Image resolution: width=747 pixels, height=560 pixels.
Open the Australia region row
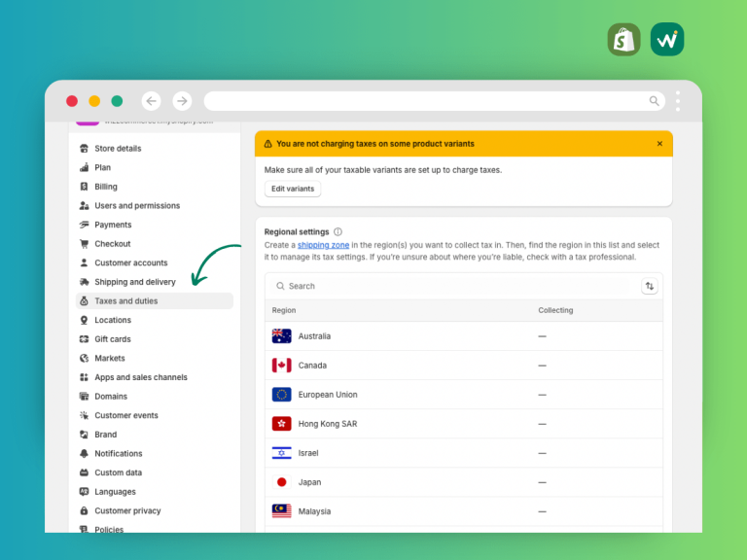tap(464, 336)
